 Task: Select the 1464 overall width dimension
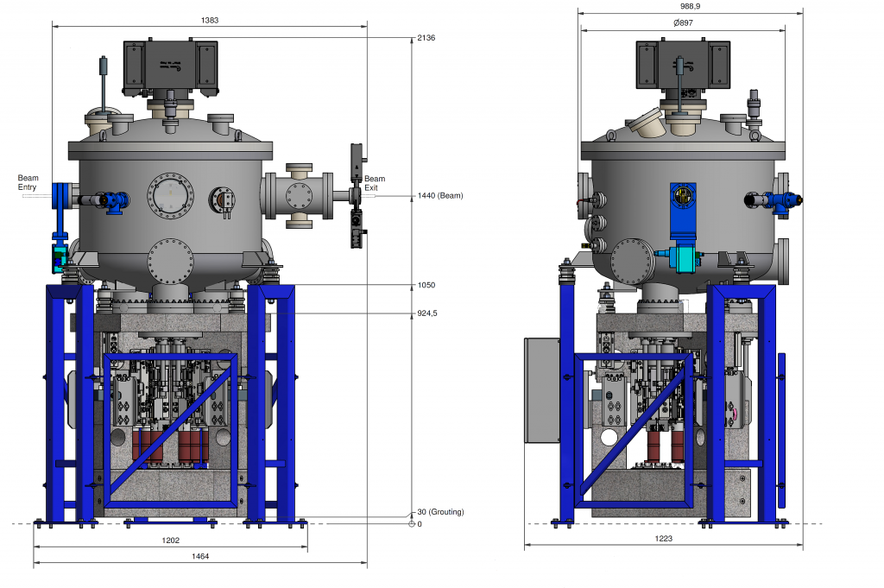tap(200, 556)
